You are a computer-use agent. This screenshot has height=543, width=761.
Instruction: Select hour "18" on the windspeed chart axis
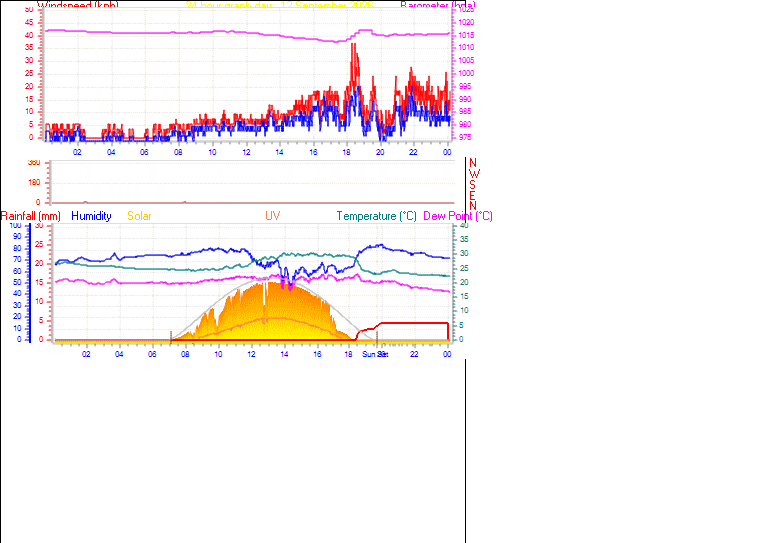pos(346,152)
